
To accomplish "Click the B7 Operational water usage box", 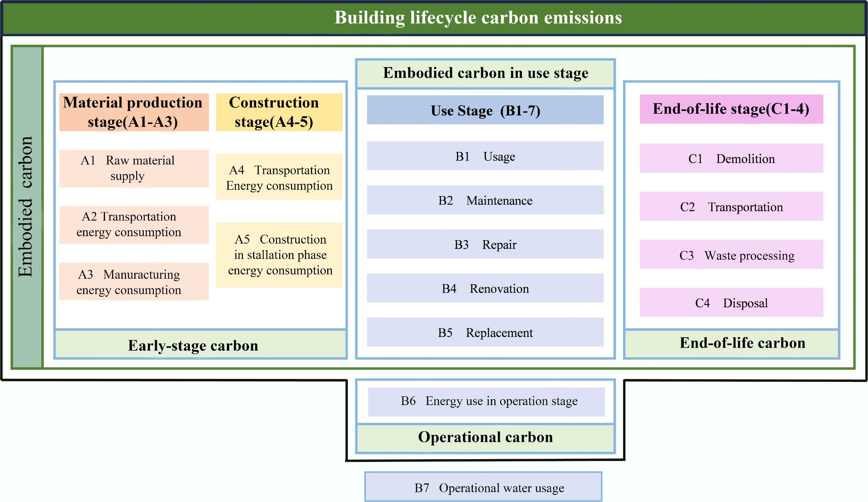I will click(483, 487).
